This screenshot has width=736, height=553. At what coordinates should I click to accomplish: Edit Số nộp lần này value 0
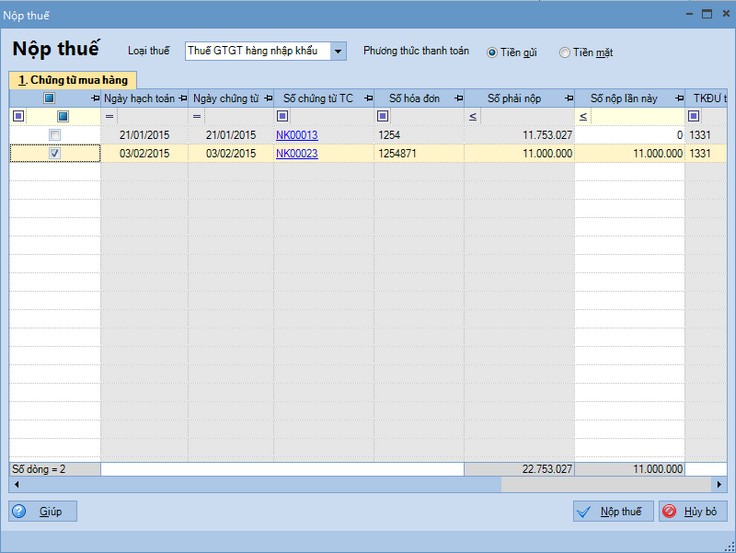(x=629, y=135)
